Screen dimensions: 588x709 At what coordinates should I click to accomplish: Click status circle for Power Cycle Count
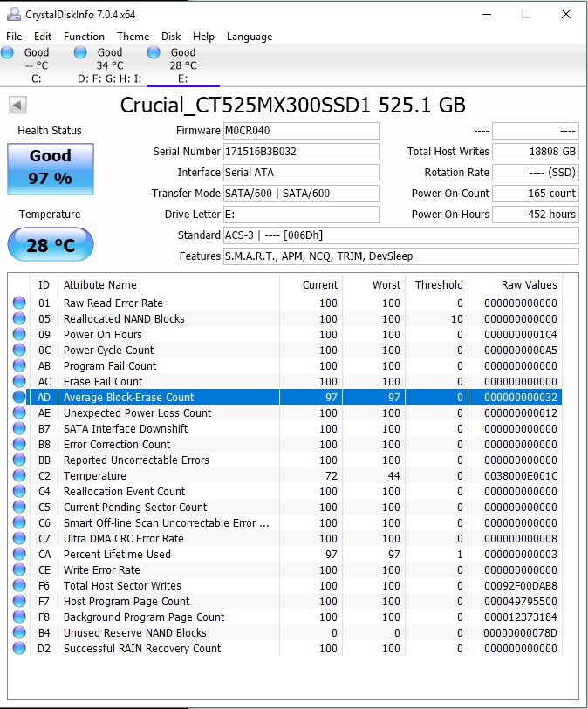tap(19, 350)
